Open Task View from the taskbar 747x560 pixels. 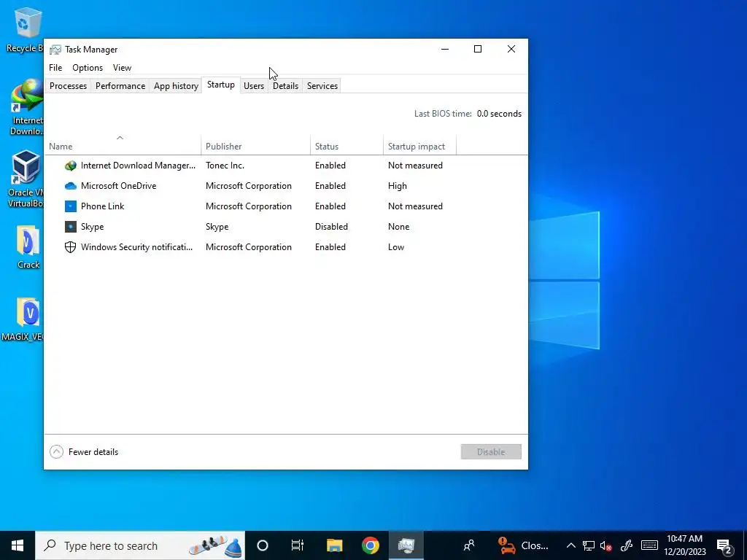pyautogui.click(x=298, y=545)
